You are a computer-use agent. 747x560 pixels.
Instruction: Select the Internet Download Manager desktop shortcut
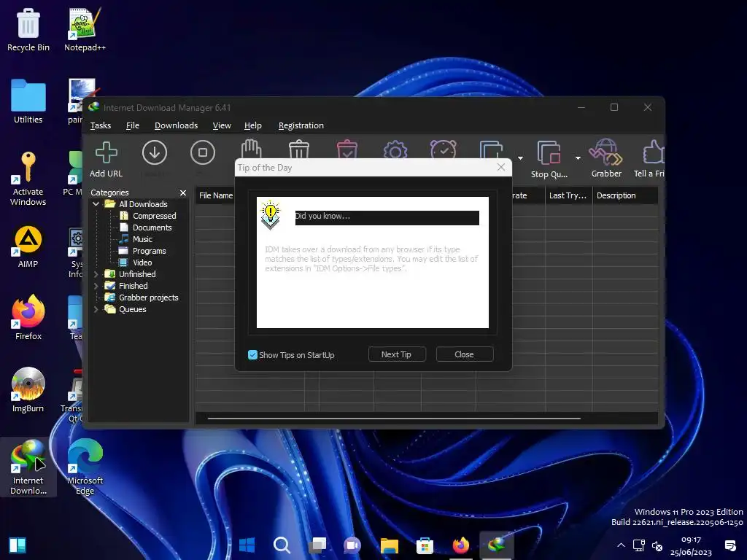pos(28,467)
